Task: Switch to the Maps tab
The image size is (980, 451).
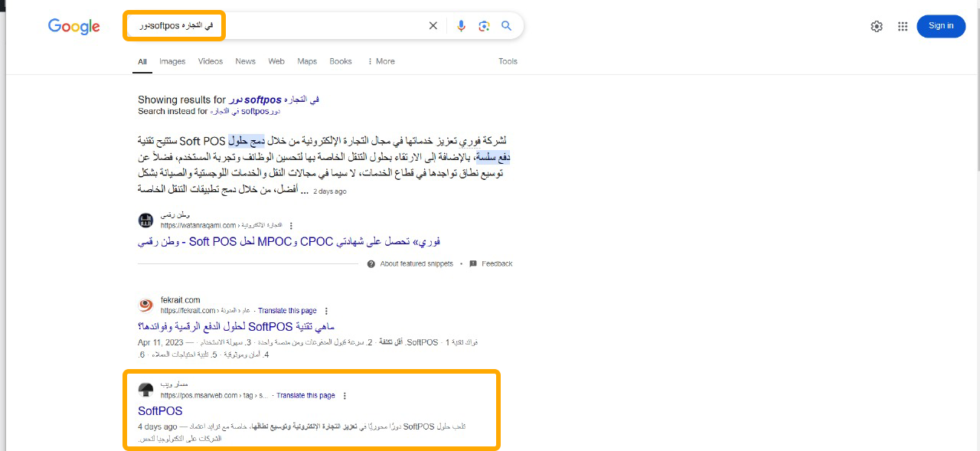Action: pos(307,61)
